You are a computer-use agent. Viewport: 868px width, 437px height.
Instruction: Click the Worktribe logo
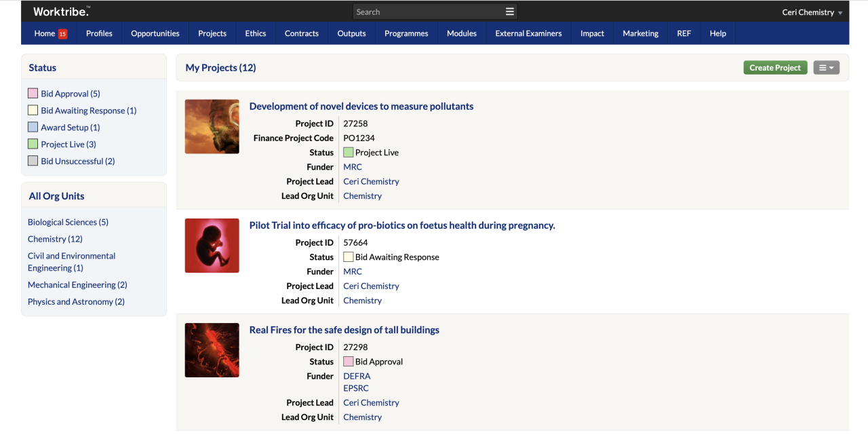[x=61, y=12]
